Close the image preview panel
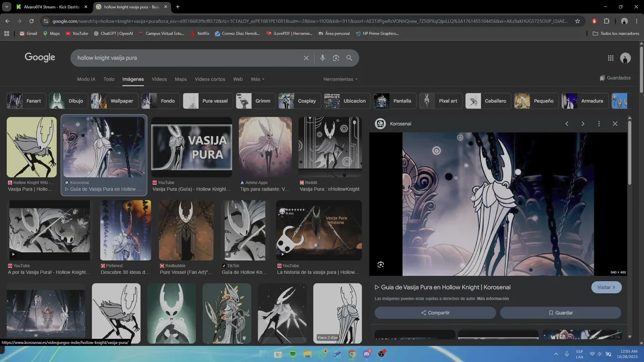The width and height of the screenshot is (644, 362). (615, 124)
